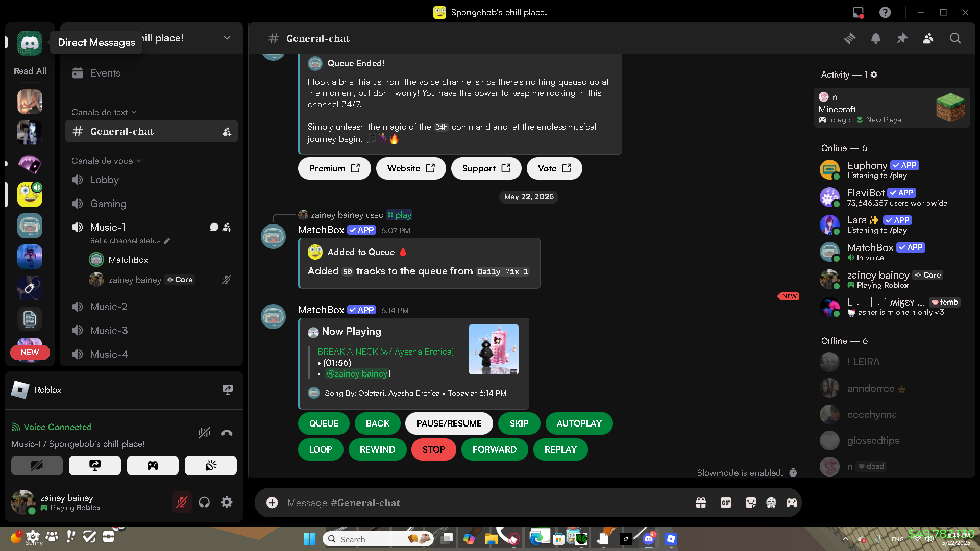Click the SKIP button
Screen dimensions: 980x551
519,423
